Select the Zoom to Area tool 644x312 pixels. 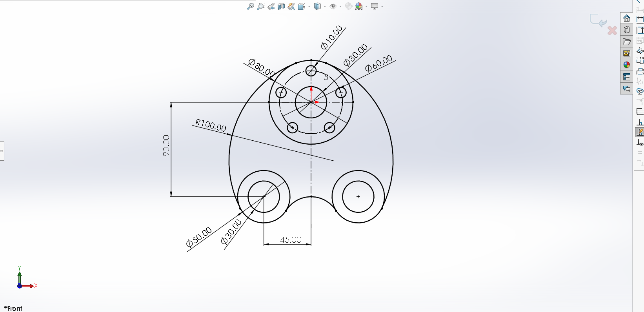tap(260, 6)
